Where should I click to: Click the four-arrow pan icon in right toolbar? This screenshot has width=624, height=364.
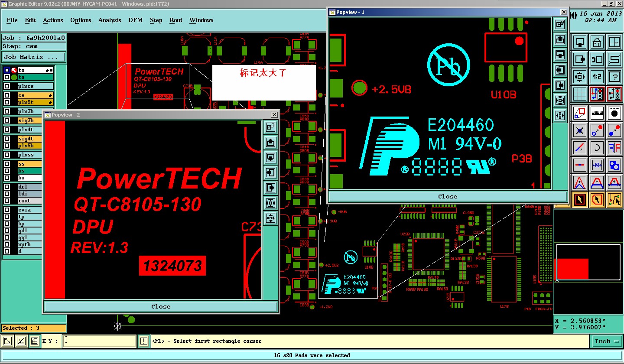point(580,77)
